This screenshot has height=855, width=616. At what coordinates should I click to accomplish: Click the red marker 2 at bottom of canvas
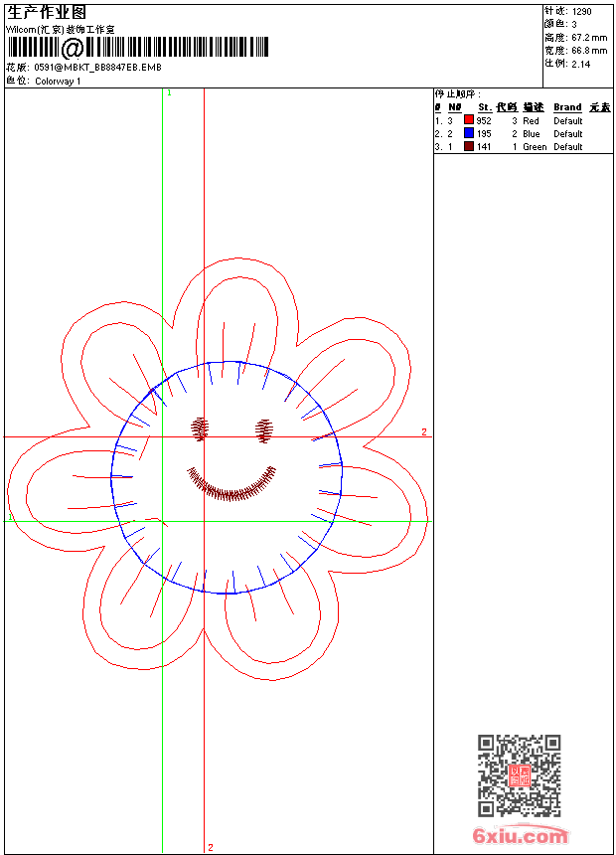[210, 847]
